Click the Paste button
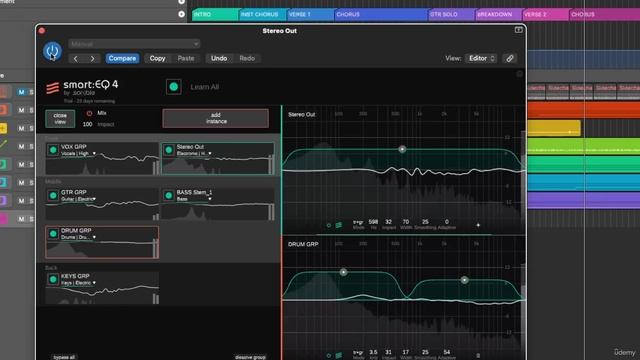640x360 pixels. (186, 58)
